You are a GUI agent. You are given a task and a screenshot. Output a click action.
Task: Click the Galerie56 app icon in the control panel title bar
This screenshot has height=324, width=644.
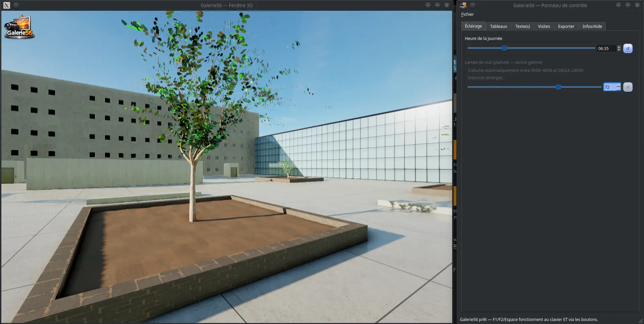click(x=463, y=5)
